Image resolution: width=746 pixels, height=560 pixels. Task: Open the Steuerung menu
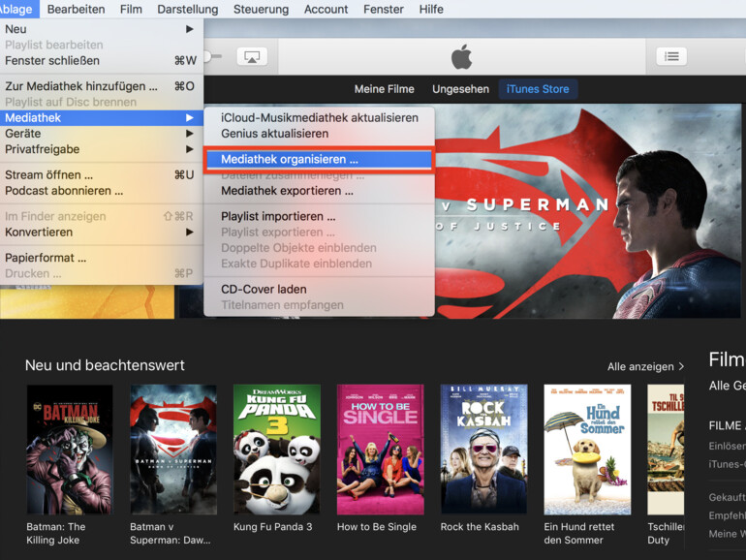(x=261, y=9)
